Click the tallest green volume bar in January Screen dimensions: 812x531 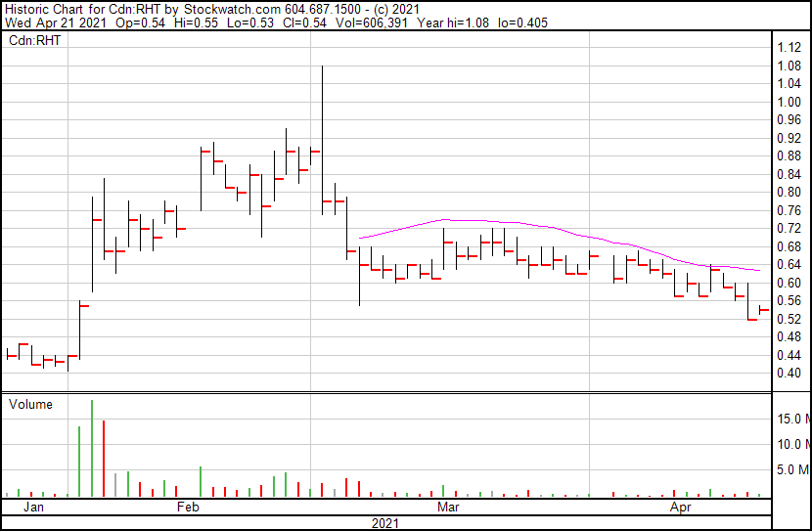[92, 448]
